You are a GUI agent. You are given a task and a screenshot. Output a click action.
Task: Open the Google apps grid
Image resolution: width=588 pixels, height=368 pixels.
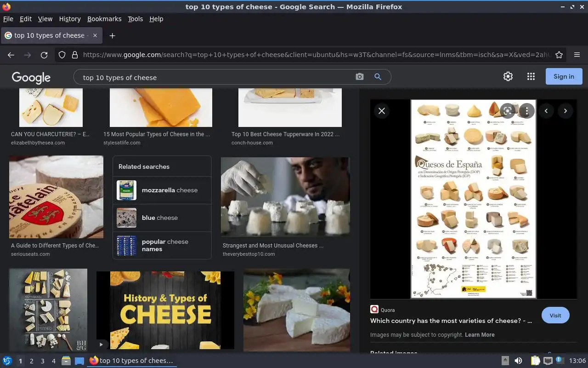(x=531, y=77)
